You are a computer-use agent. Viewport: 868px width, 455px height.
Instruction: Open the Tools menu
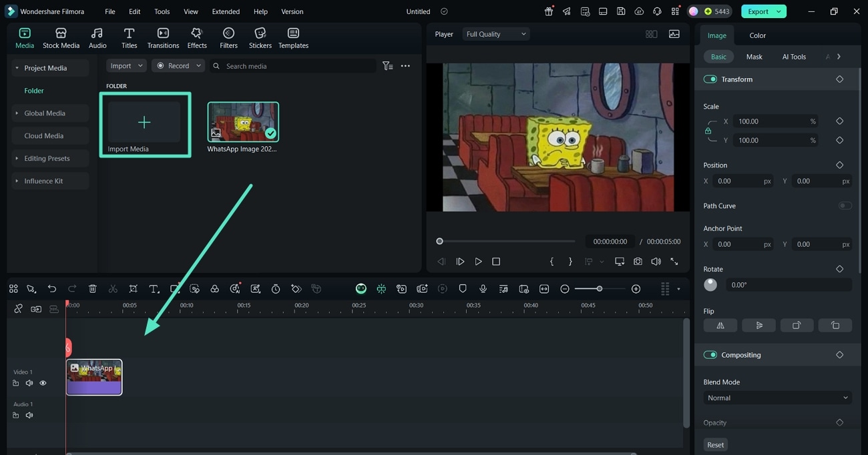point(162,11)
